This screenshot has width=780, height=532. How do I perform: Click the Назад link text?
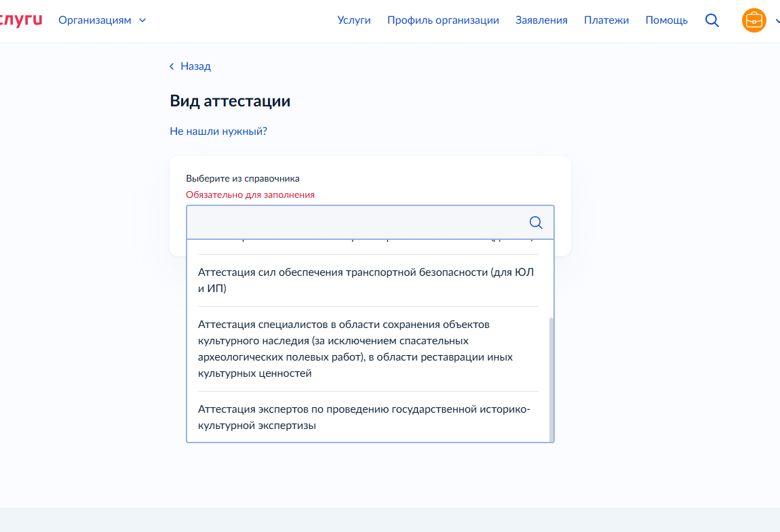pos(195,66)
